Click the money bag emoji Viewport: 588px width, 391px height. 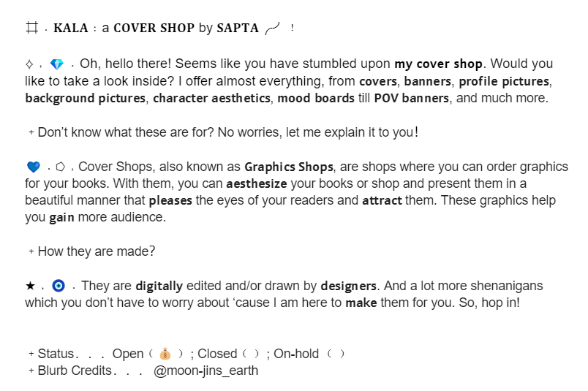point(166,354)
